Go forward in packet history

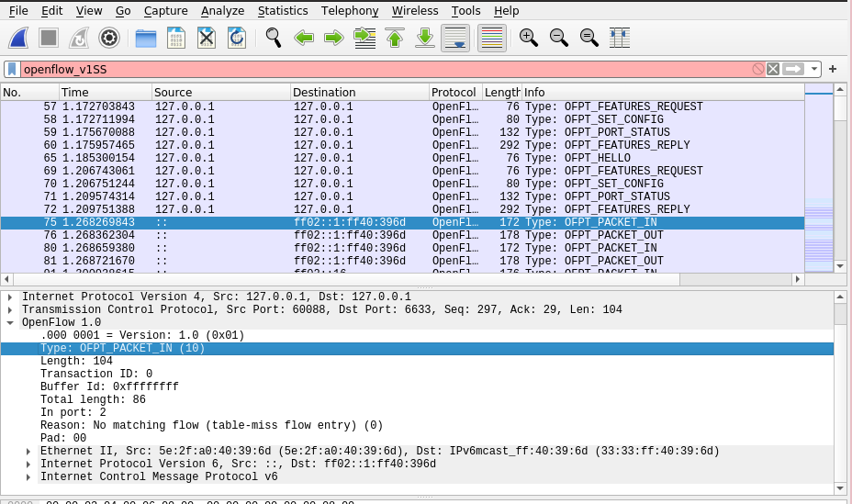pyautogui.click(x=334, y=38)
